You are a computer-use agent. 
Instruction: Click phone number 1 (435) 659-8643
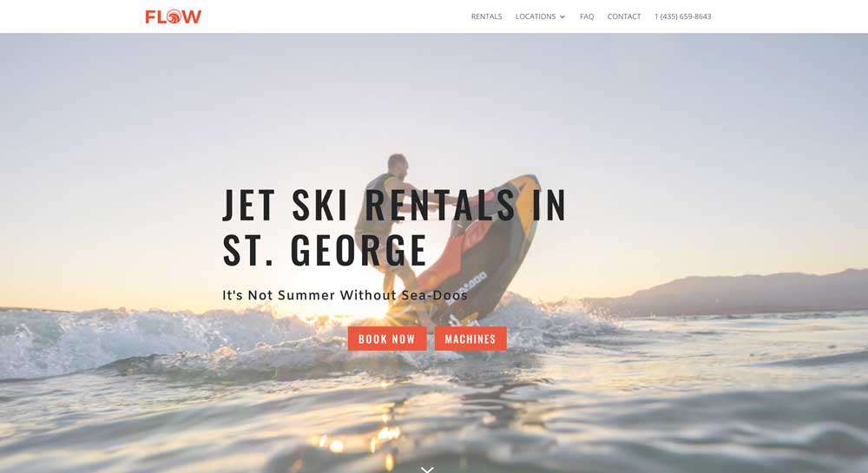[x=682, y=16]
